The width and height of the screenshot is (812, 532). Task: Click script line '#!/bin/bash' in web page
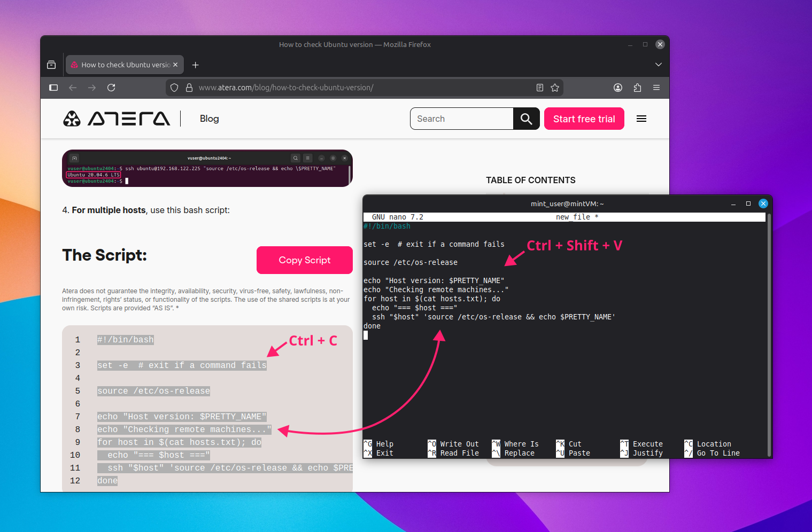pos(126,340)
